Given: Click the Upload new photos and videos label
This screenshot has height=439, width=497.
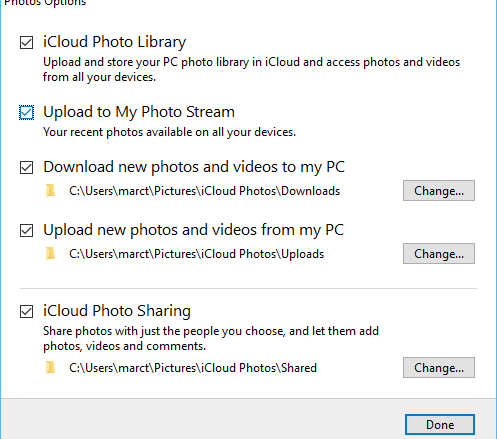Looking at the screenshot, I should (193, 230).
